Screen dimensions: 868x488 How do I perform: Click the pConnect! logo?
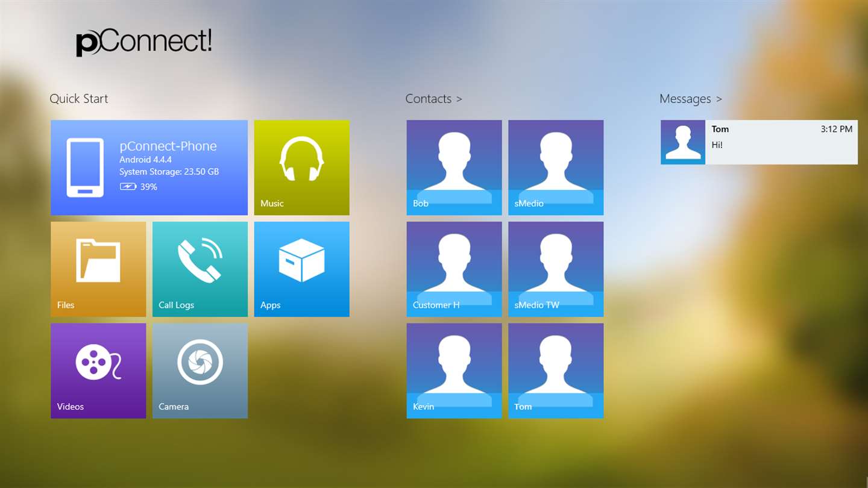pos(144,42)
